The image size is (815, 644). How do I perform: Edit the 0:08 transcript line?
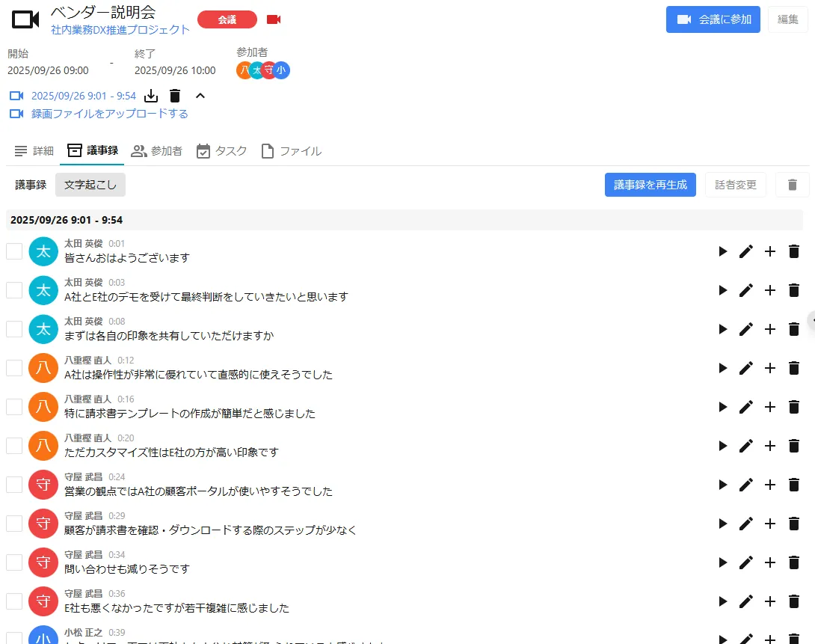coord(746,329)
